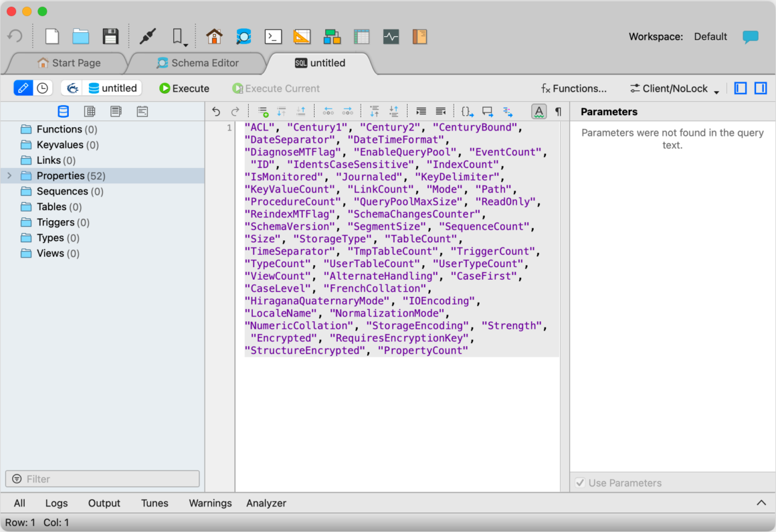This screenshot has width=776, height=532.
Task: Click the Execute button
Action: [184, 88]
